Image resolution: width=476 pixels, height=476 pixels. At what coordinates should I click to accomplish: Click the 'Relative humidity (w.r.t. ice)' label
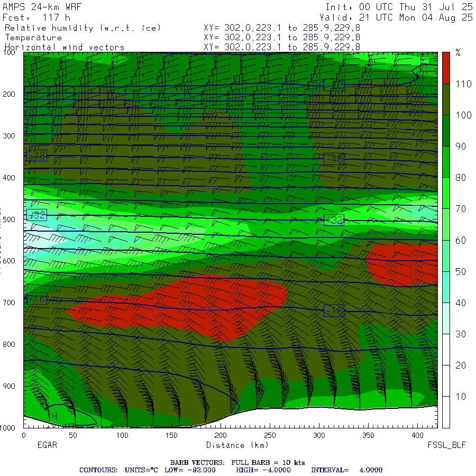[x=83, y=28]
